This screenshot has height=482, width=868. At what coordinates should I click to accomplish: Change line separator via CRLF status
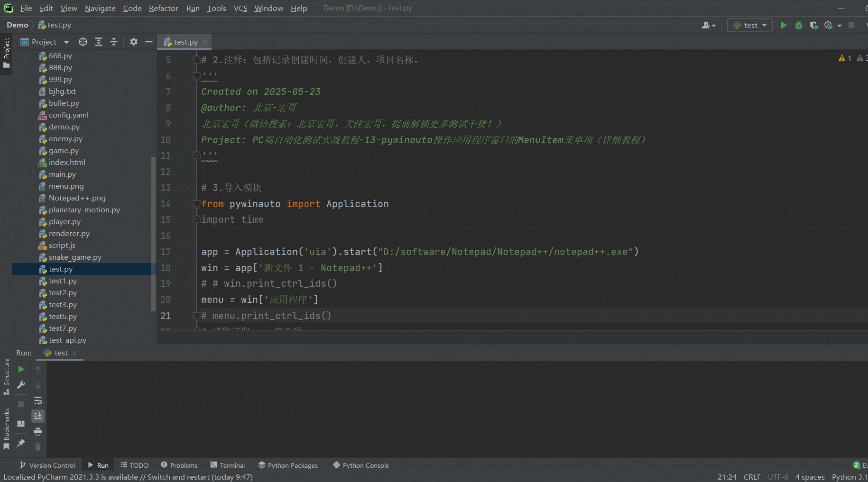point(752,477)
